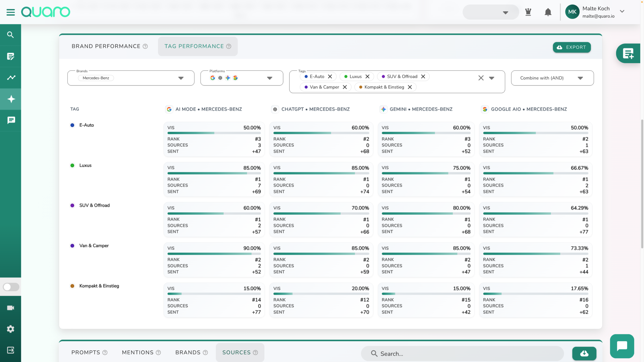Open the settings gear in sidebar
The width and height of the screenshot is (644, 362).
click(10, 329)
